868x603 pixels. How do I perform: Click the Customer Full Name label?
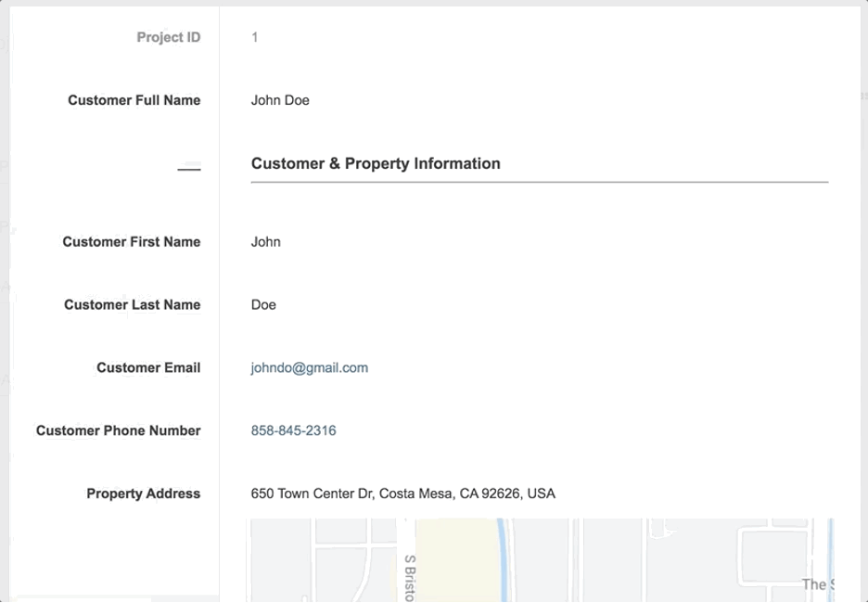[x=134, y=99]
